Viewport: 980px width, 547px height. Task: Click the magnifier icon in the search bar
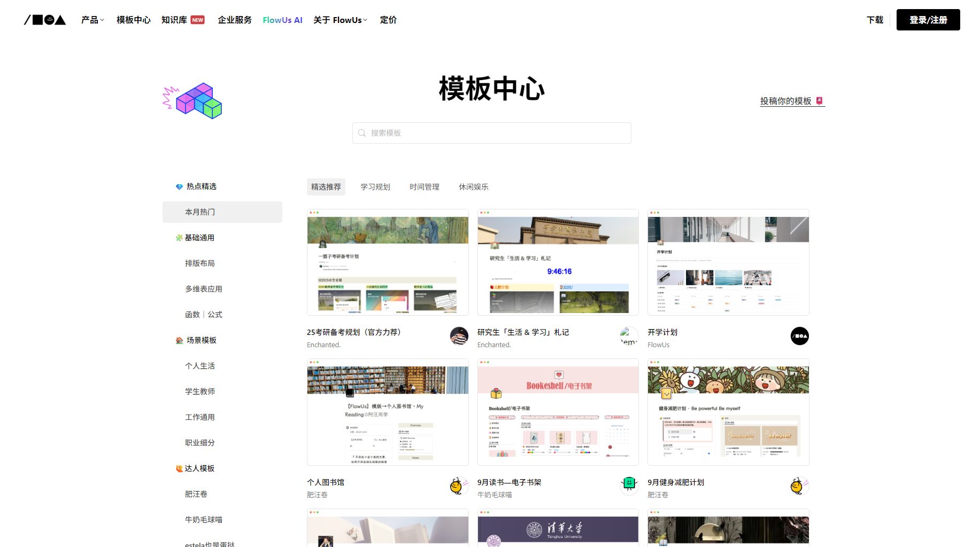tap(361, 133)
